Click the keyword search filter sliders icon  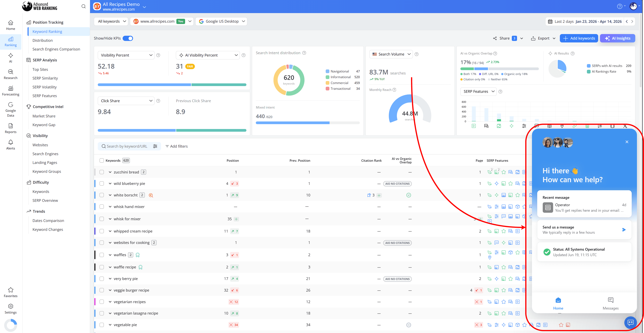(x=155, y=146)
